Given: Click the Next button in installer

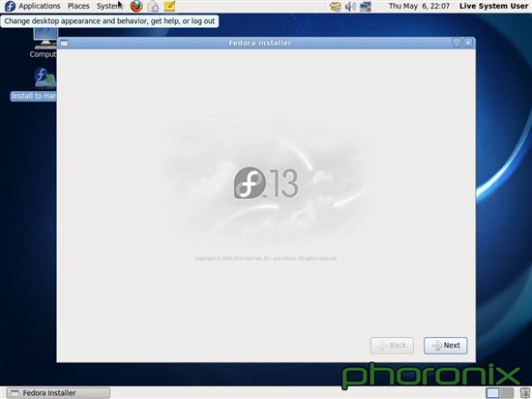Looking at the screenshot, I should coord(446,346).
